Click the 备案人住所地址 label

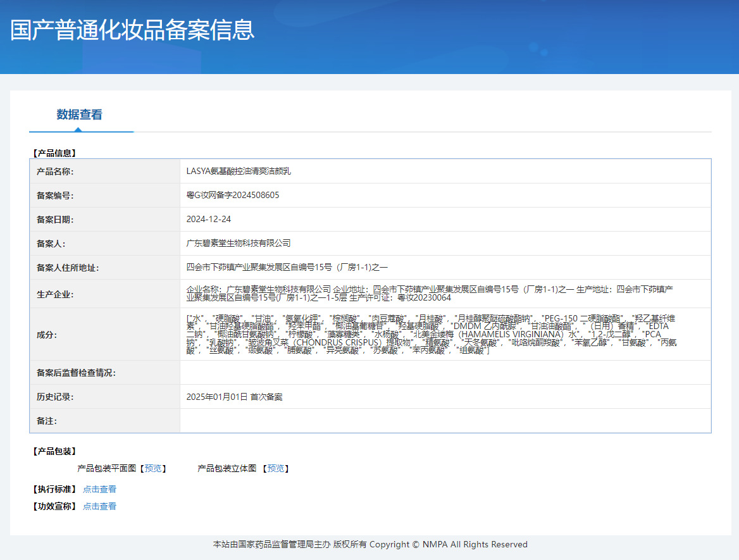click(68, 268)
